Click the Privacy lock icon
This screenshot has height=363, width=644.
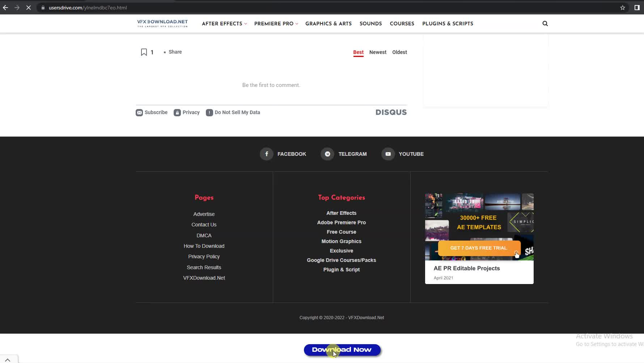tap(177, 113)
